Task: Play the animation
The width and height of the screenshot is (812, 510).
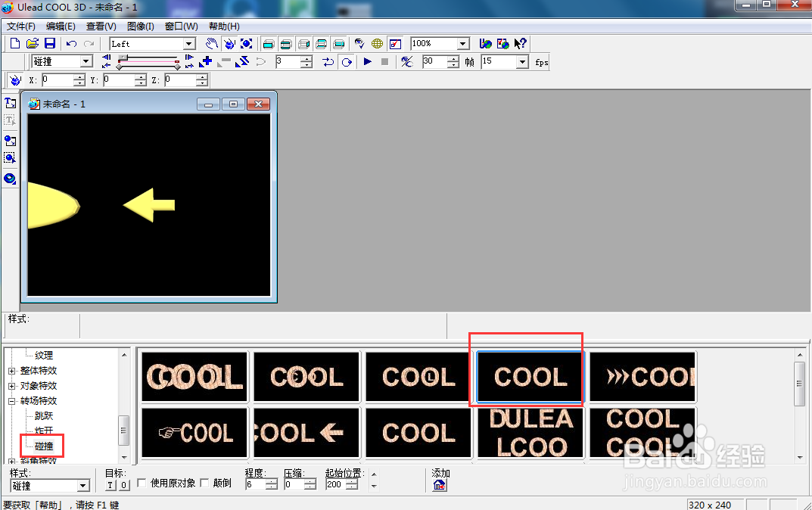Action: [368, 61]
